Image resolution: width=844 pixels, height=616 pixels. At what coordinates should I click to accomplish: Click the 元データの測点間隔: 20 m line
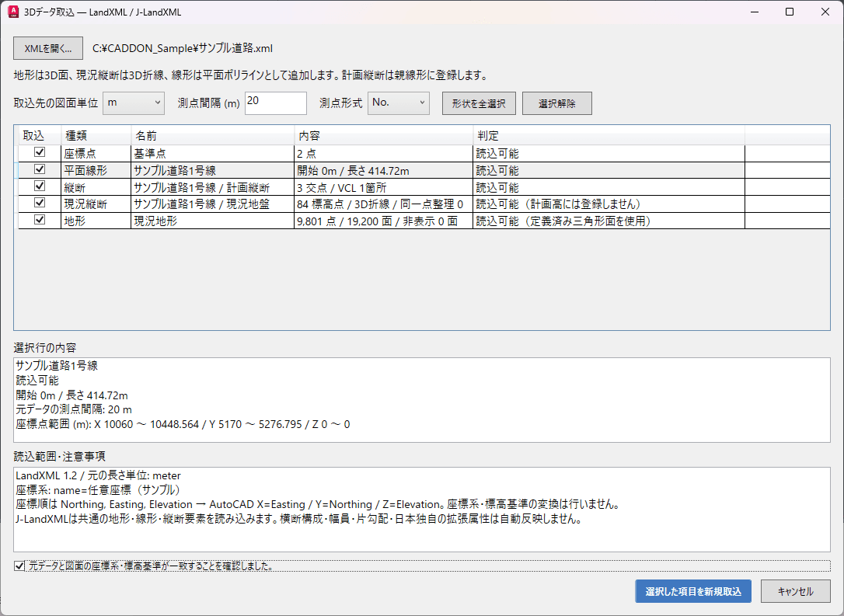point(74,409)
